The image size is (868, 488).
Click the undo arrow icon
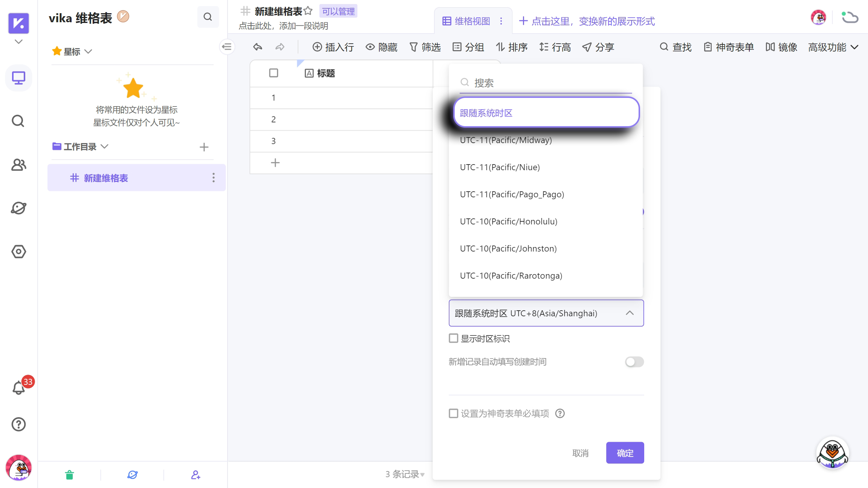258,47
